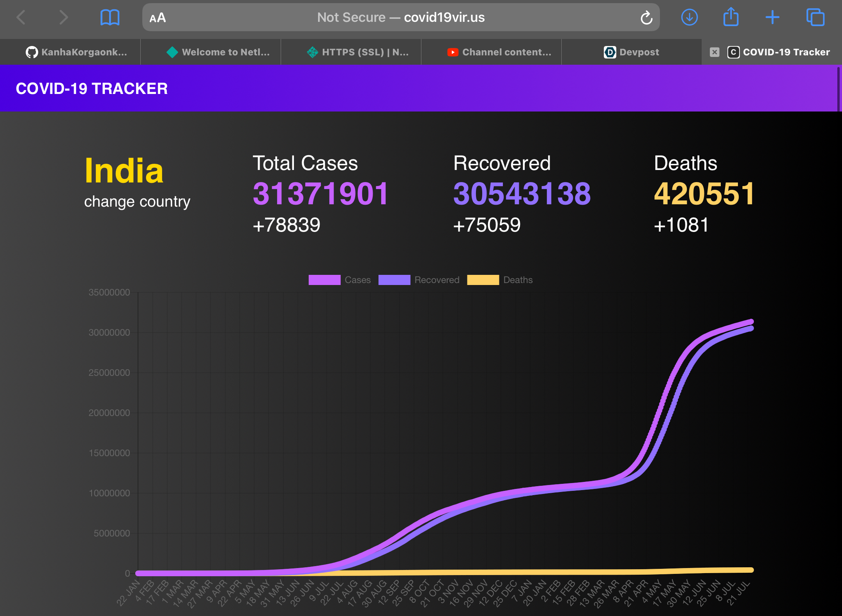Screen dimensions: 842x616
Task: Tap the AA reader settings button
Action: (x=158, y=18)
